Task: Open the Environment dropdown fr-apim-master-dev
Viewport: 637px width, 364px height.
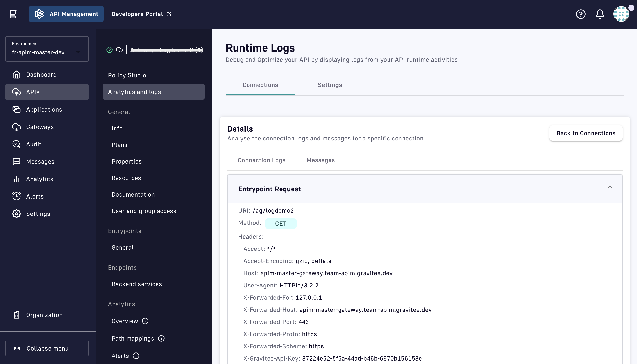Action: [47, 49]
